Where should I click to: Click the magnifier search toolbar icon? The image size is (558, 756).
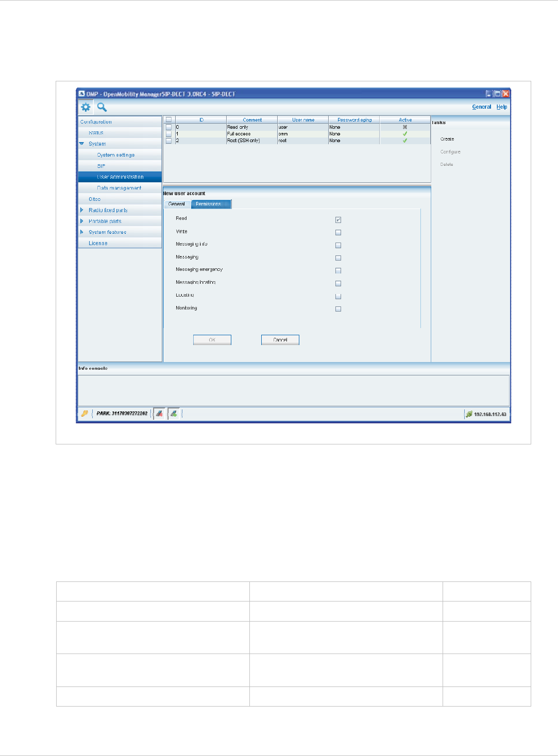click(102, 107)
